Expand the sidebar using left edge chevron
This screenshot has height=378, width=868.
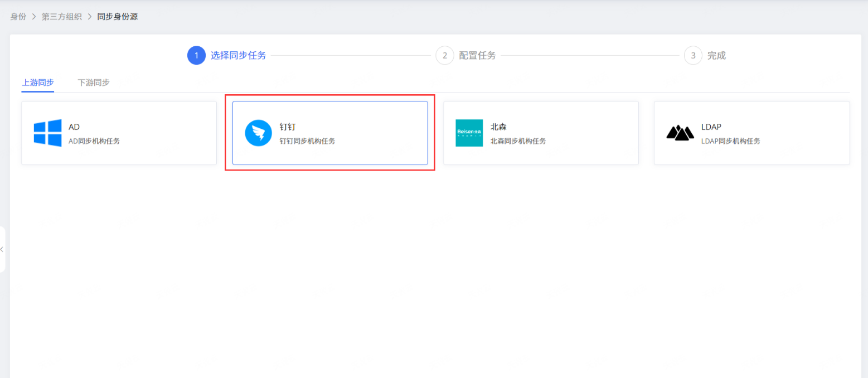[x=2, y=249]
